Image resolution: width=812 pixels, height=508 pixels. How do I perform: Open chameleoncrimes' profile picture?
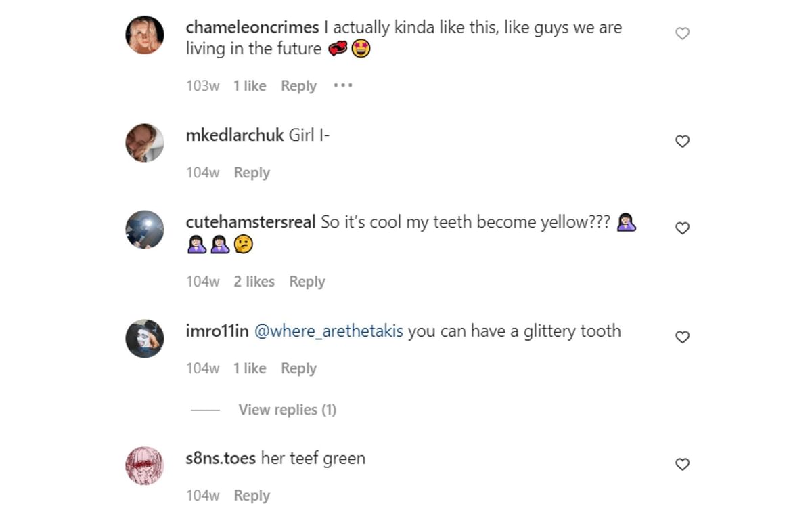[144, 35]
